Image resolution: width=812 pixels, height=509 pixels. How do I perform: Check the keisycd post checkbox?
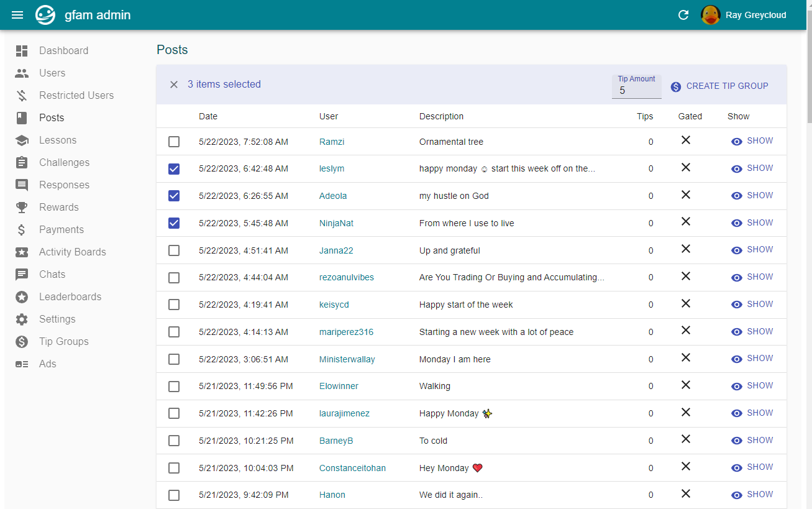pos(174,305)
